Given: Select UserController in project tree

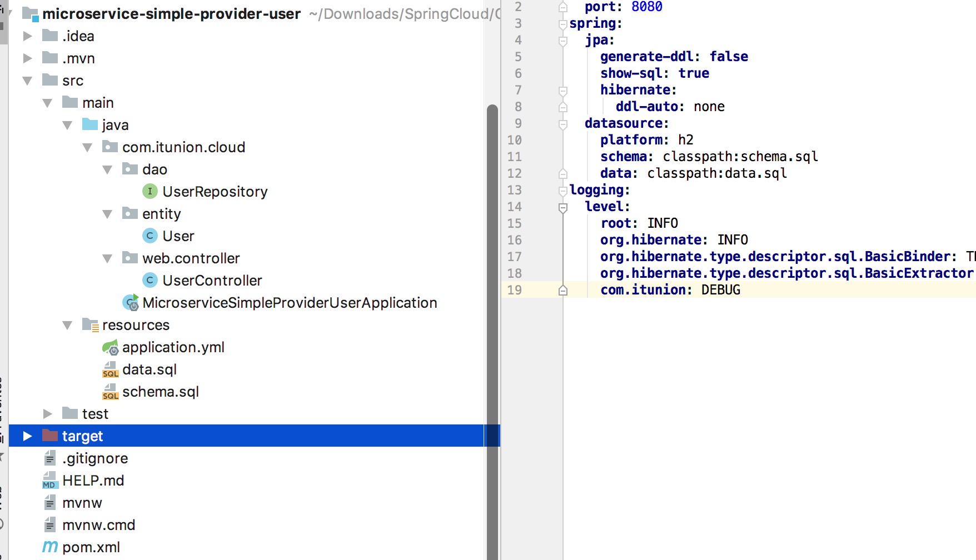Looking at the screenshot, I should (212, 281).
